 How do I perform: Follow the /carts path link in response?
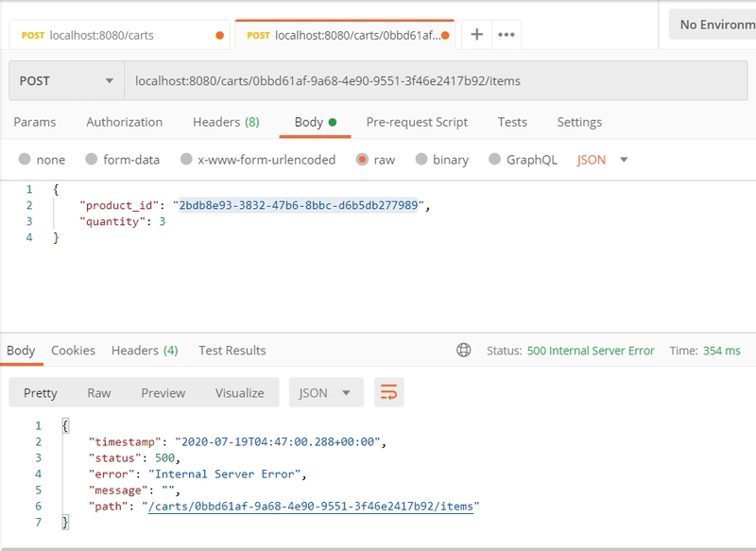[310, 507]
